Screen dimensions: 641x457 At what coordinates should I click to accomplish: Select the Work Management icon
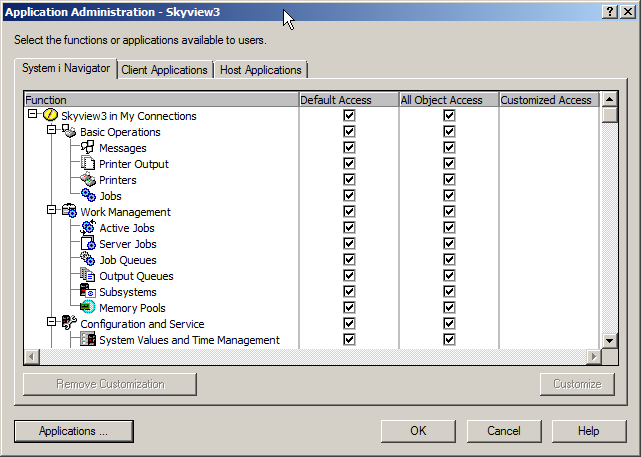[69, 211]
